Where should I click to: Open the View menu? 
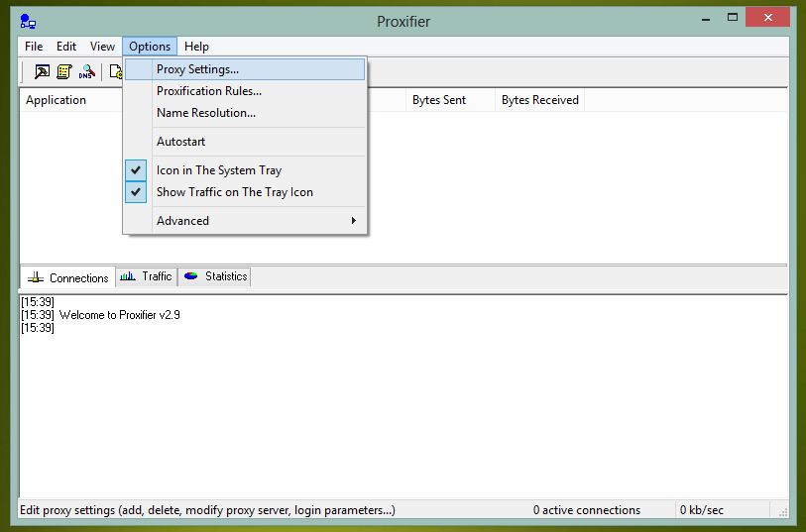coord(102,47)
